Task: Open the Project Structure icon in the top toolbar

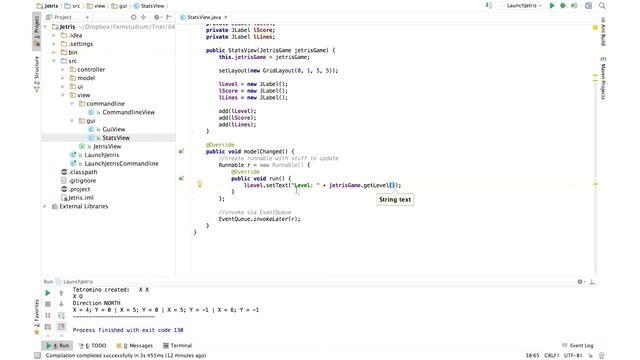Action: [588, 6]
